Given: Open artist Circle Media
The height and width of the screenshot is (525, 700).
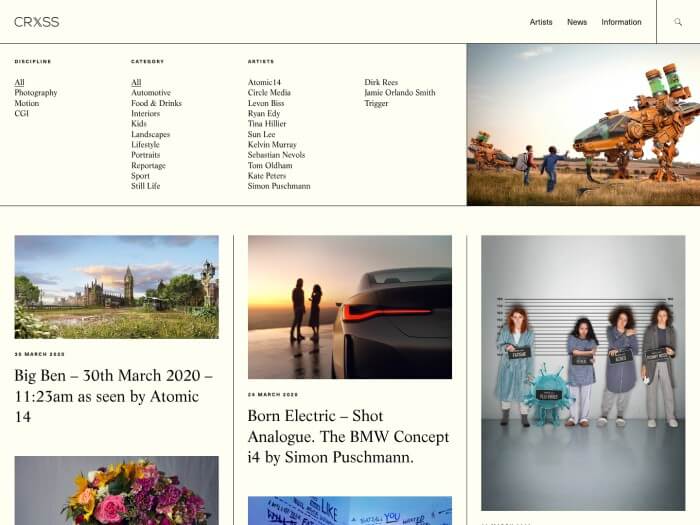Looking at the screenshot, I should (269, 92).
